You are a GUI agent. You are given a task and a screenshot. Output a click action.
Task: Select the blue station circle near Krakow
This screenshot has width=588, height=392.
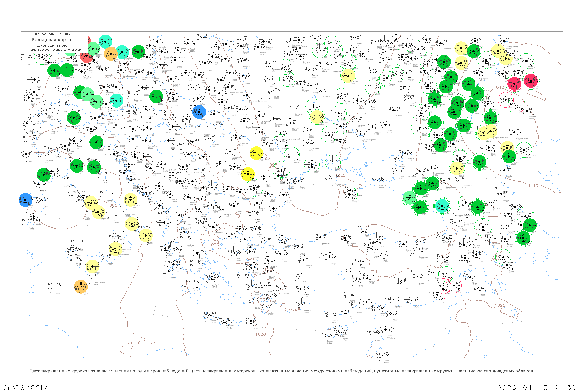199,112
